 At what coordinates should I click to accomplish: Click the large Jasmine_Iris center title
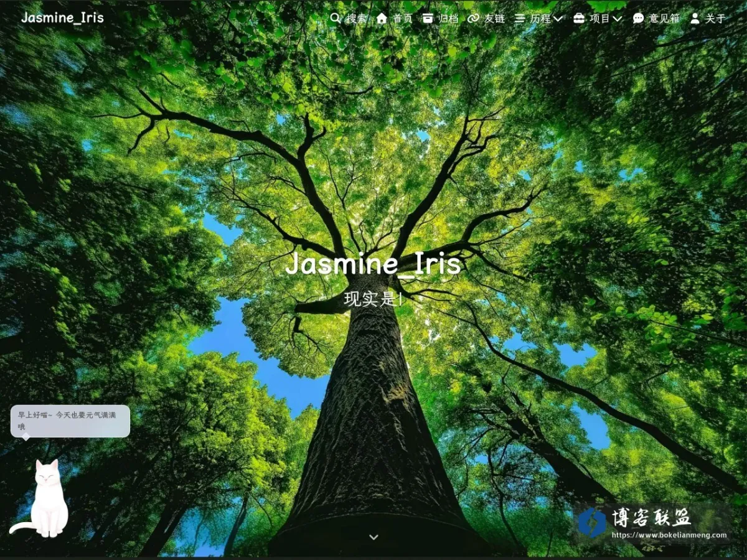(374, 264)
